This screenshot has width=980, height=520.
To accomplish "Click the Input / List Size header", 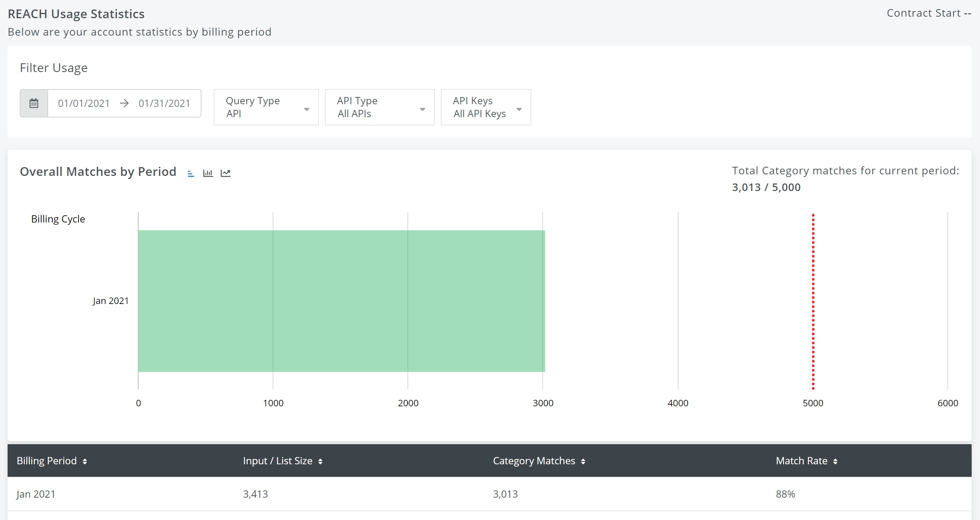I will coord(277,461).
